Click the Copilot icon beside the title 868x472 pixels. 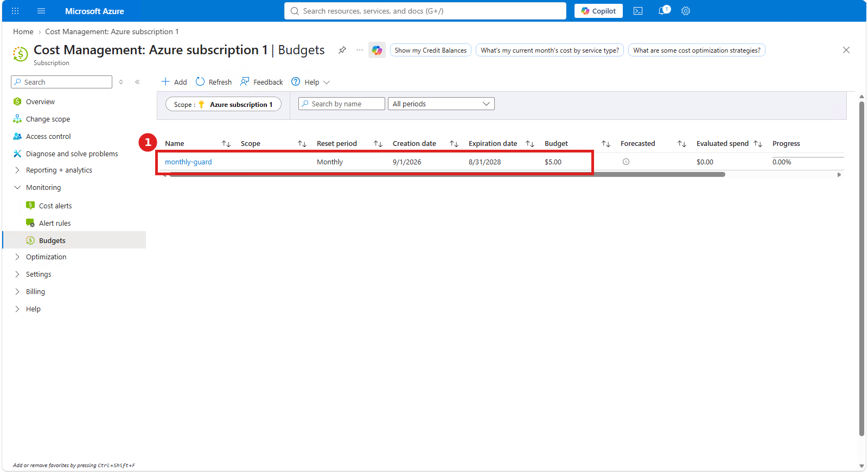[377, 50]
